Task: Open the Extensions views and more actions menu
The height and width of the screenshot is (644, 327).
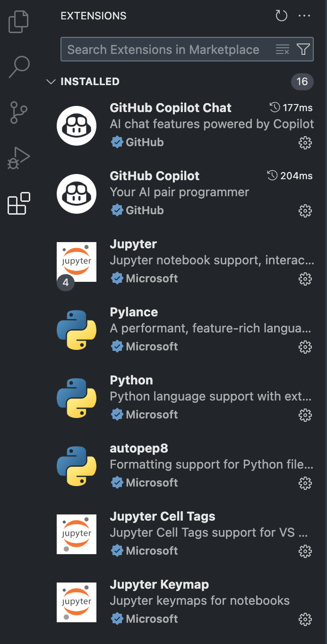Action: 304,16
